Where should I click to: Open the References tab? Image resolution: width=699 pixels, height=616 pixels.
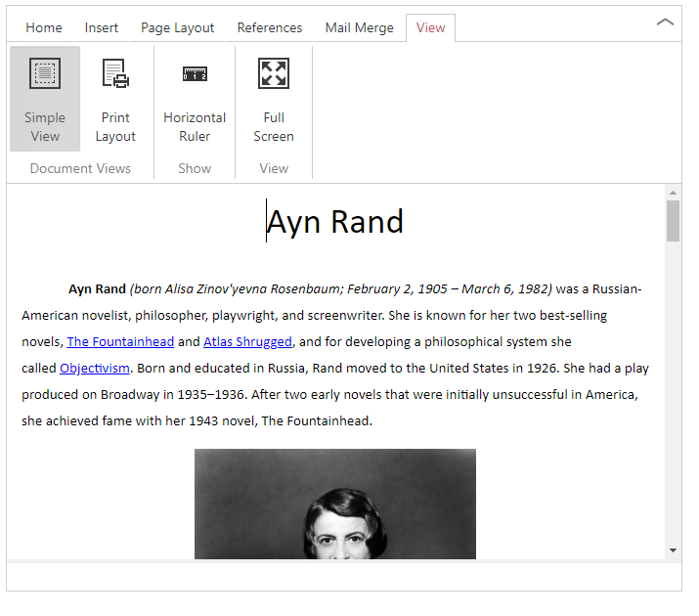pos(270,27)
